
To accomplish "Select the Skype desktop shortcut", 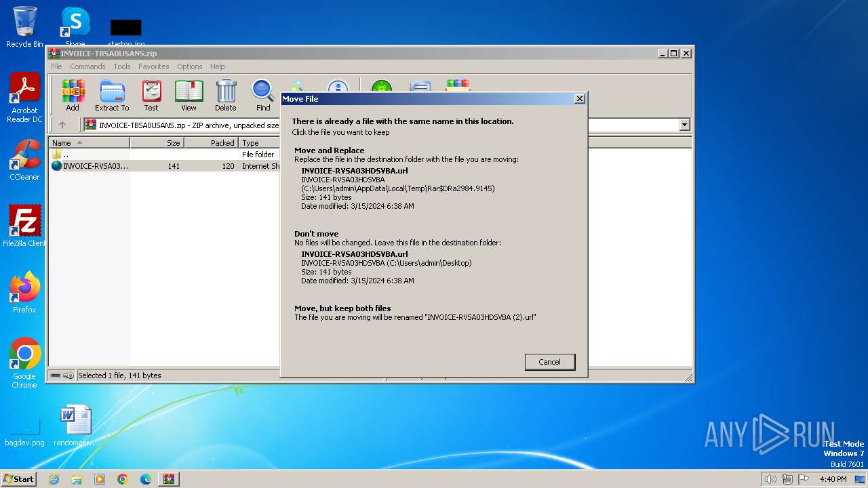I will (75, 27).
